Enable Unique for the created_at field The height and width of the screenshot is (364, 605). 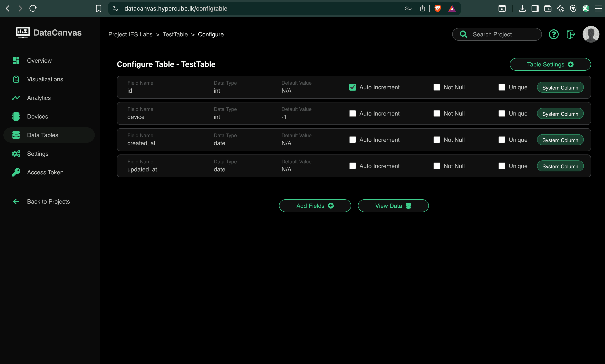click(502, 139)
